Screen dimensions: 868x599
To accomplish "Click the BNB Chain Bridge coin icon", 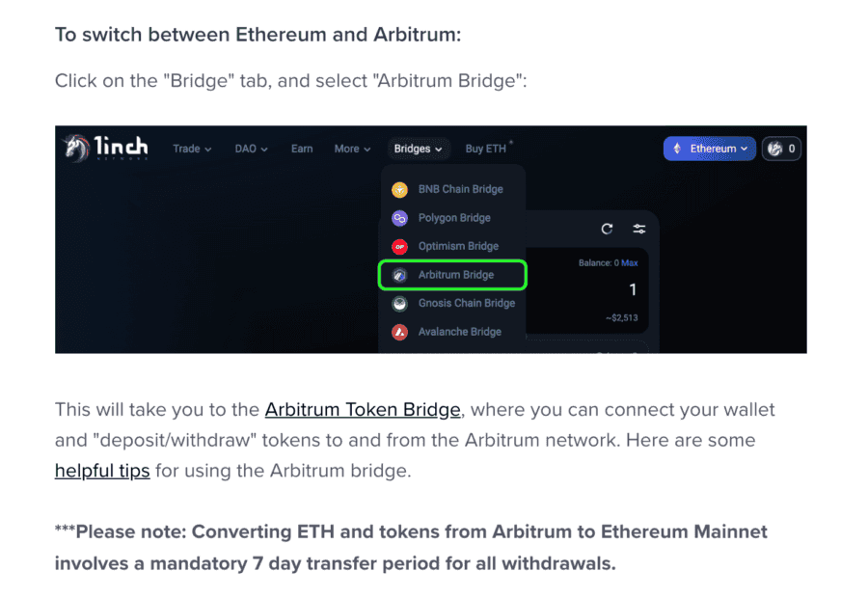I will [399, 189].
